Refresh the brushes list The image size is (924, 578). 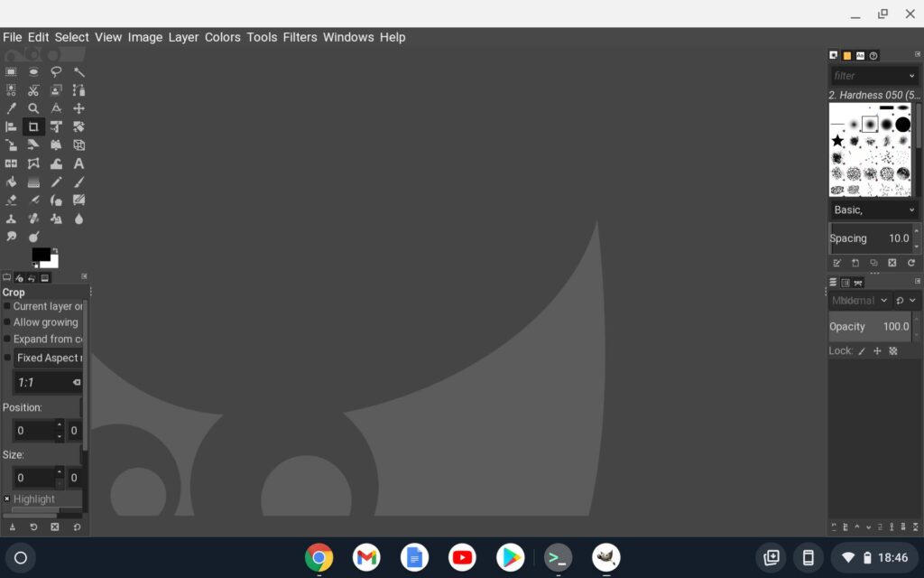911,263
